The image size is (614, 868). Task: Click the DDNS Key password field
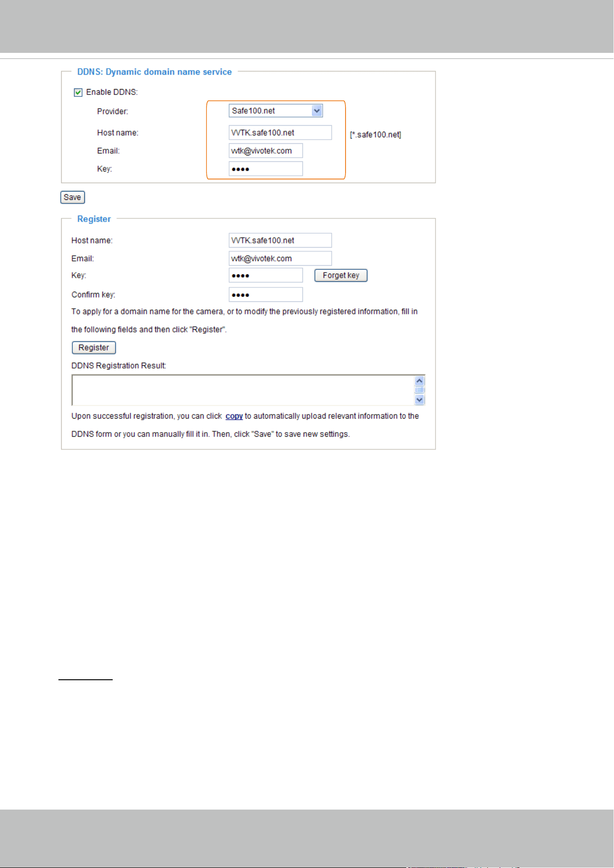pos(266,169)
